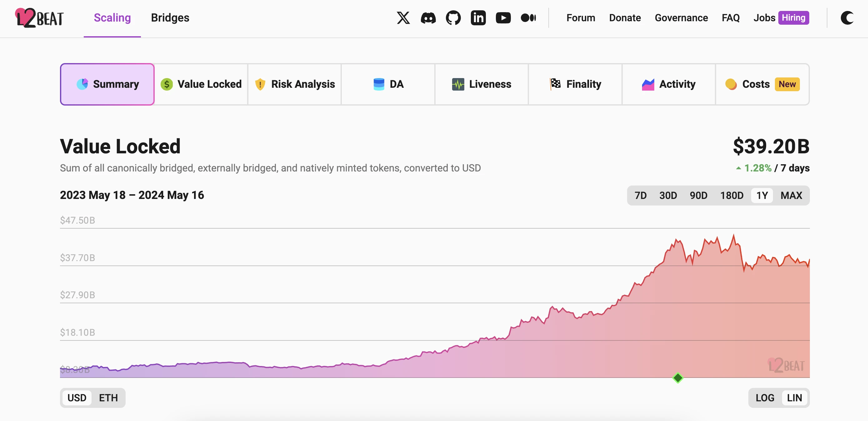Screen dimensions: 868x421
Task: Open the Medium icon link
Action: coord(528,18)
